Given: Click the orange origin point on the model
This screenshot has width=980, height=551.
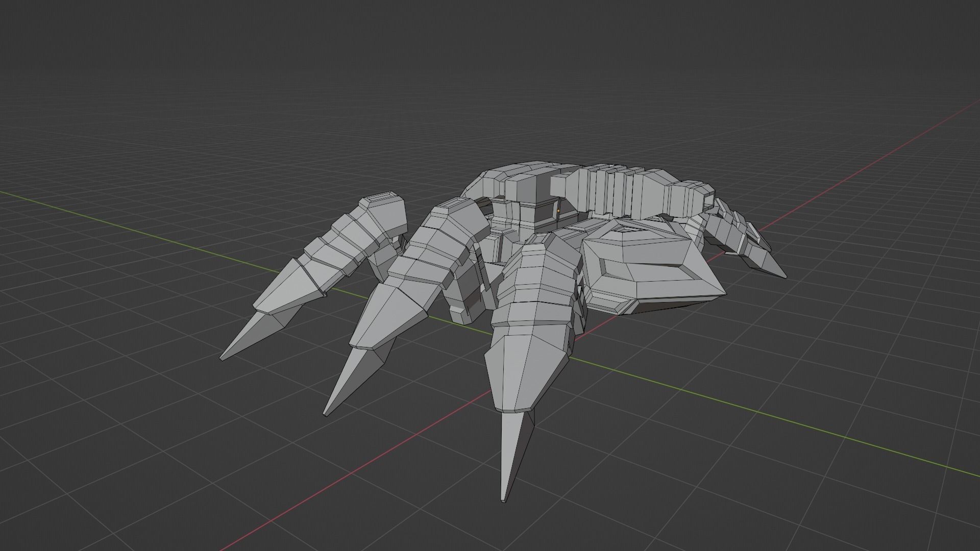Looking at the screenshot, I should (x=558, y=210).
